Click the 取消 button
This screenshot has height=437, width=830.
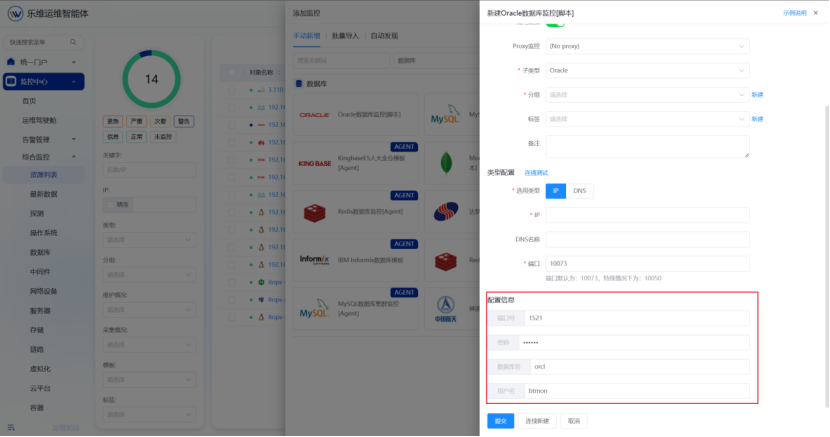(x=574, y=421)
